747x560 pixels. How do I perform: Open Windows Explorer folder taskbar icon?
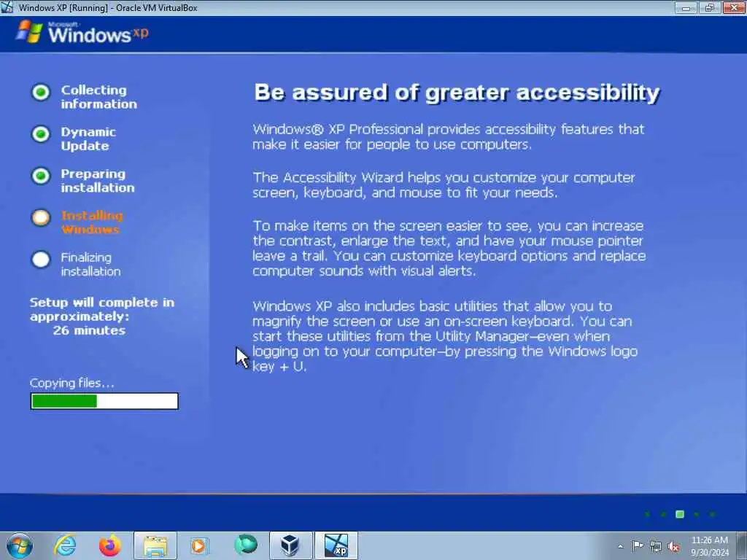pos(155,545)
